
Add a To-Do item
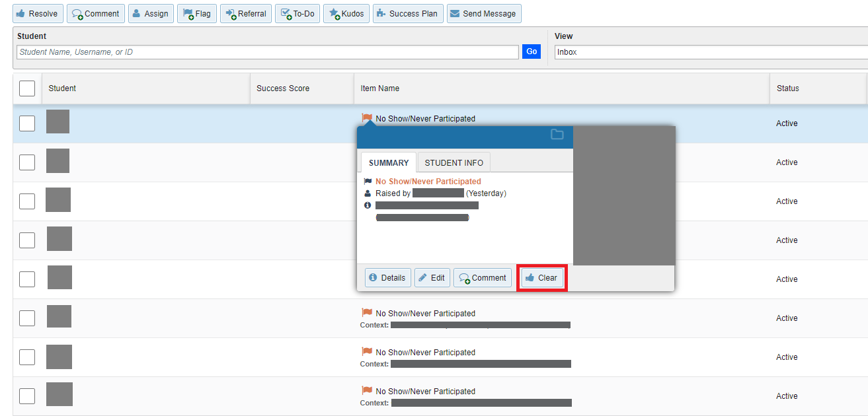click(x=297, y=13)
